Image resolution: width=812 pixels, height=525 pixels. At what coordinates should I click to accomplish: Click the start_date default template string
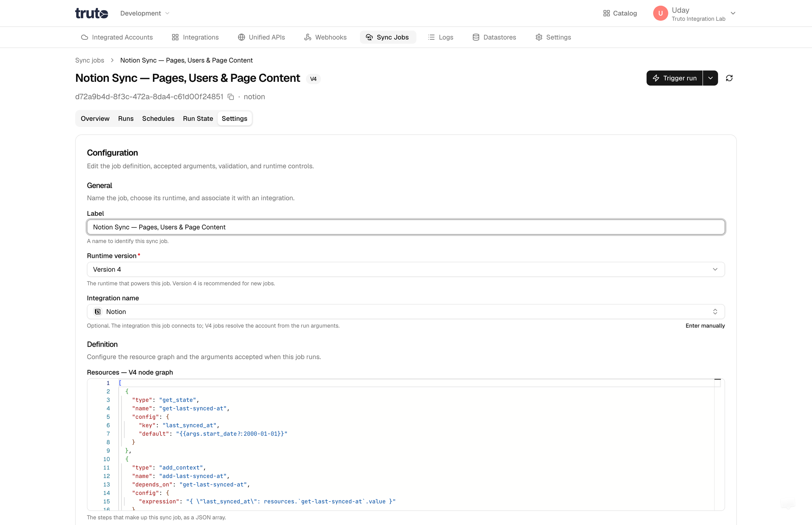(x=232, y=434)
